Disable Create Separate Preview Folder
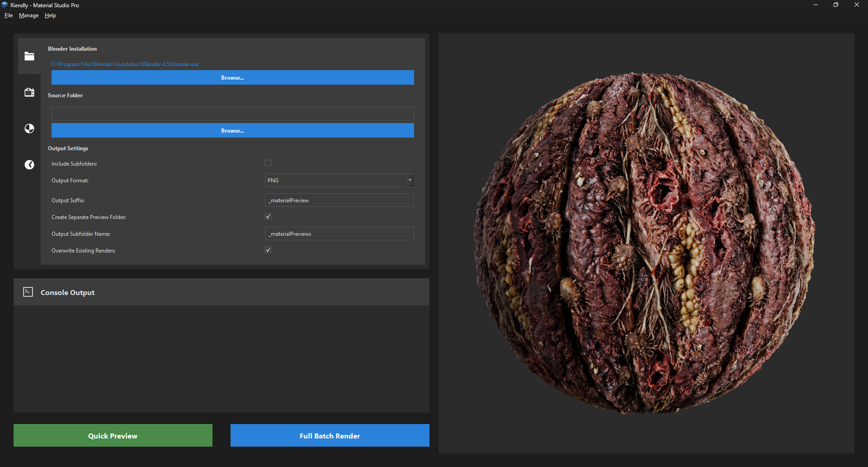 coord(268,216)
